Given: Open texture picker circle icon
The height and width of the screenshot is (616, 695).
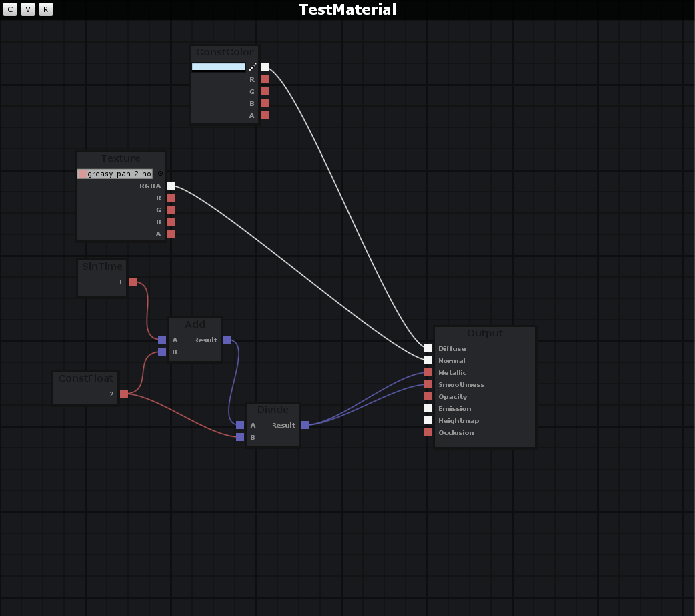Looking at the screenshot, I should pos(160,174).
